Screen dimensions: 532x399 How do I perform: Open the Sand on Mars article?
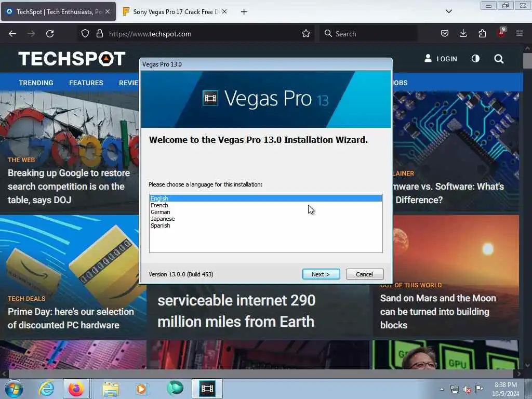438,312
